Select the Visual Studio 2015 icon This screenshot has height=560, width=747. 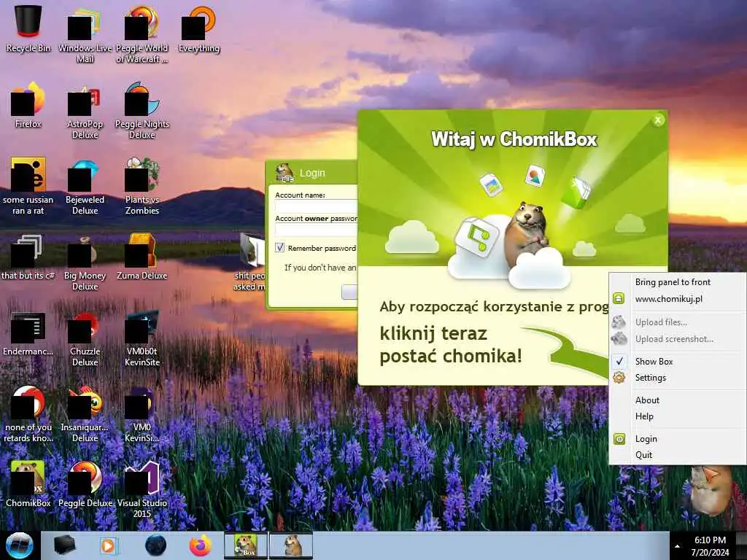(x=142, y=489)
